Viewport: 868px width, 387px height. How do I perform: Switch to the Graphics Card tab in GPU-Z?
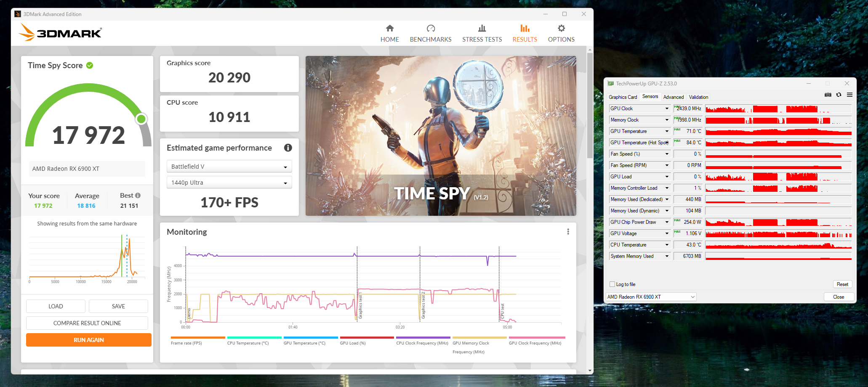coord(623,97)
